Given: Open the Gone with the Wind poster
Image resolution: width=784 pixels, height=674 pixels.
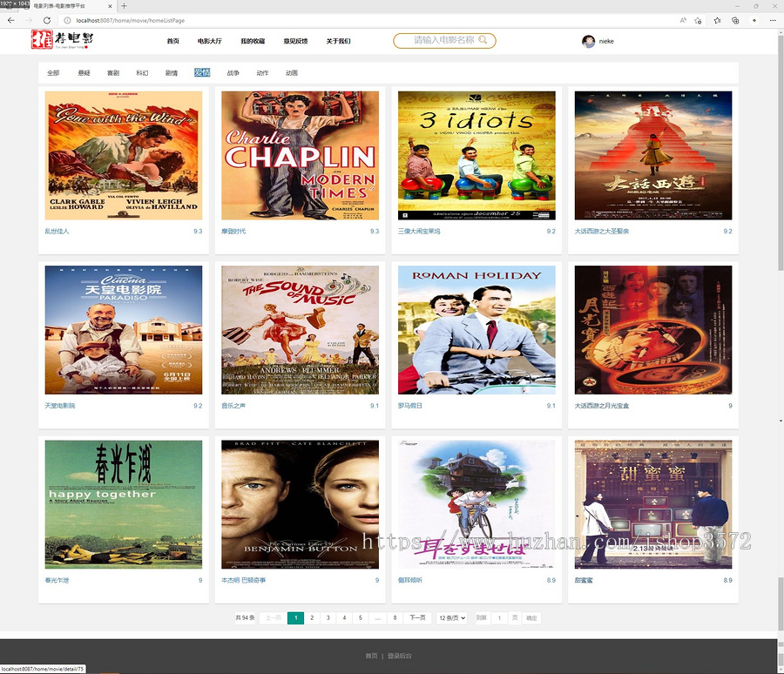Looking at the screenshot, I should click(x=124, y=156).
